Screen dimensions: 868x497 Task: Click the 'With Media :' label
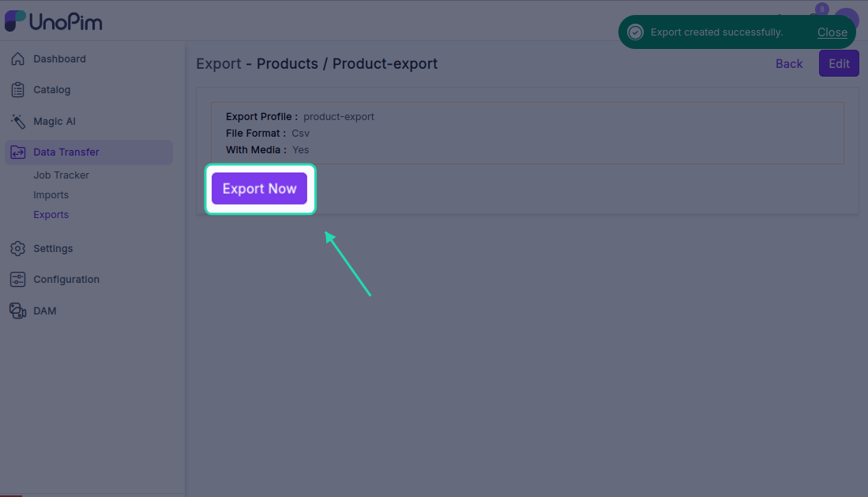(x=257, y=150)
